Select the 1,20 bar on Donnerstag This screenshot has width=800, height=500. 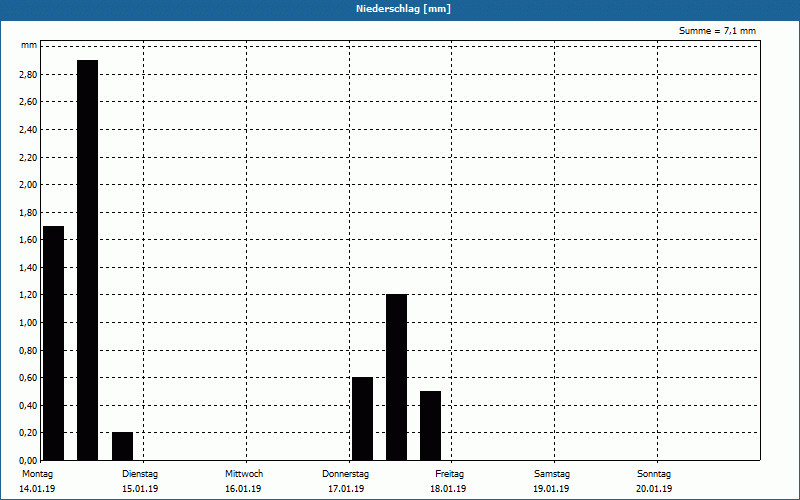coord(396,378)
